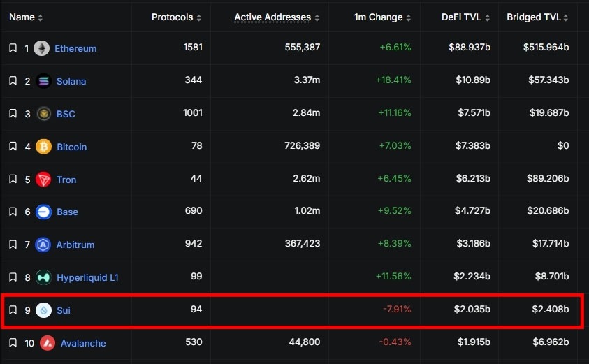Open the Tron chain link
Screen dimensions: 589x364
[x=66, y=180]
